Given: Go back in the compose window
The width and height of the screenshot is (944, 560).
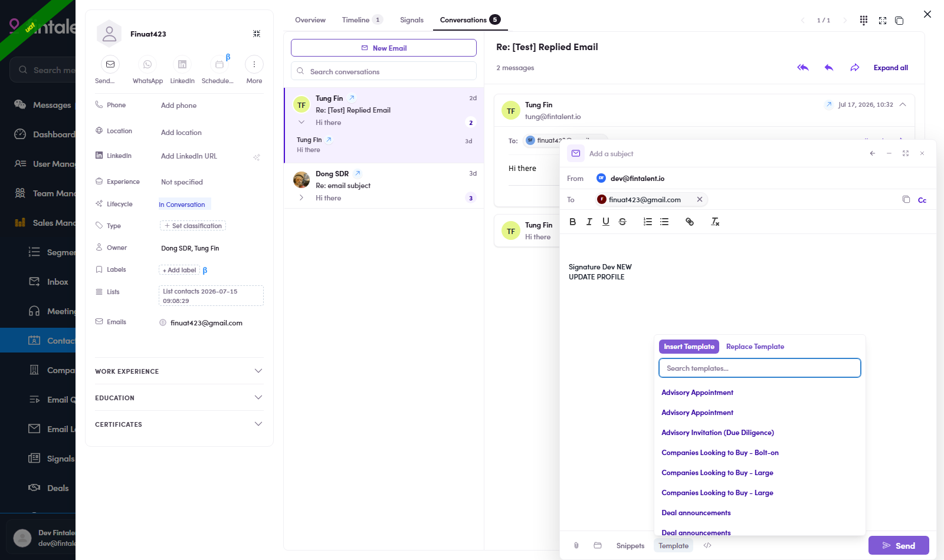Looking at the screenshot, I should pos(873,153).
